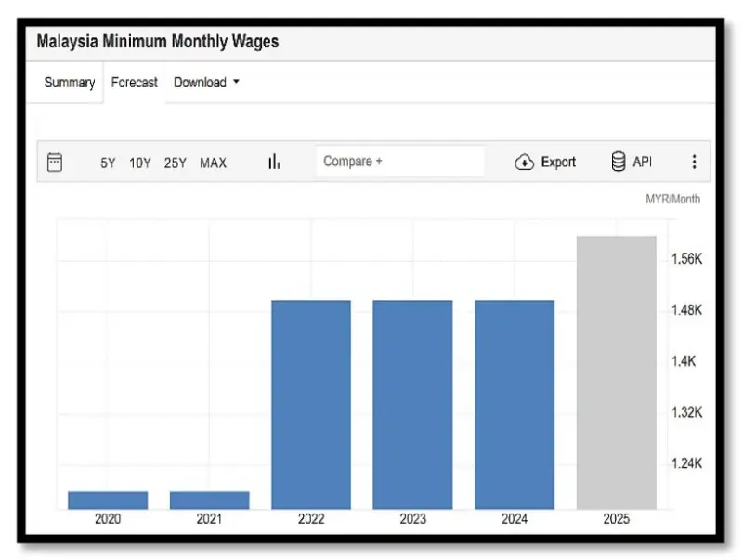Click the MYR/Month unit label

coord(672,199)
